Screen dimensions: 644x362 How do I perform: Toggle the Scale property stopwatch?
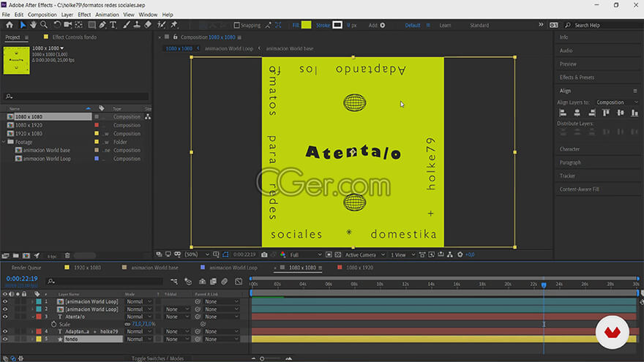pyautogui.click(x=54, y=324)
